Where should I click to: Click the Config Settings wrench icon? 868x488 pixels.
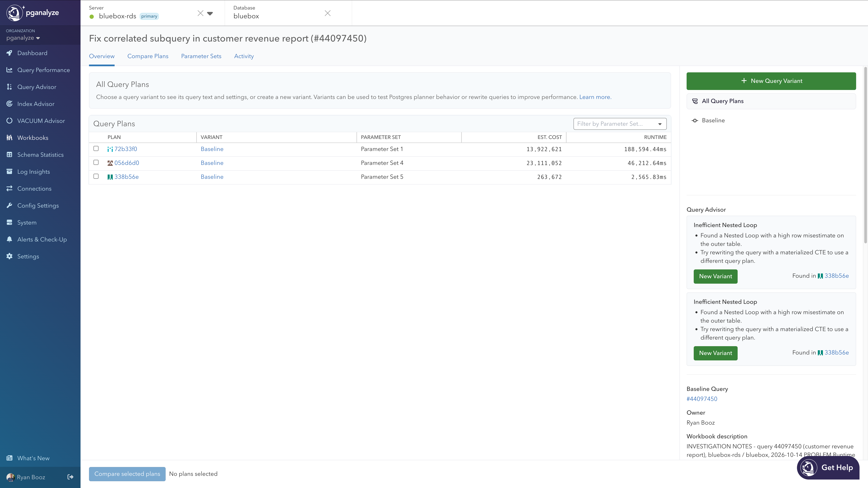pos(9,205)
